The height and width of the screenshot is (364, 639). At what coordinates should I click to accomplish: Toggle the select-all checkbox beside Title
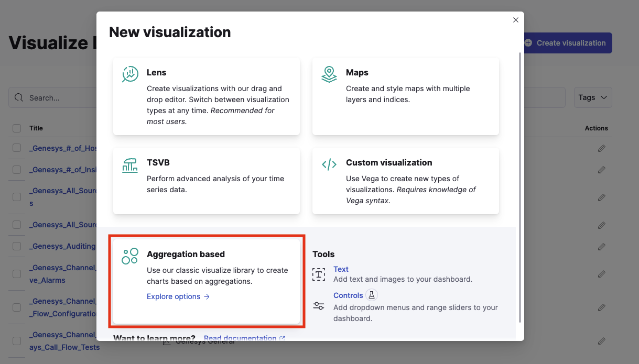[x=17, y=128]
